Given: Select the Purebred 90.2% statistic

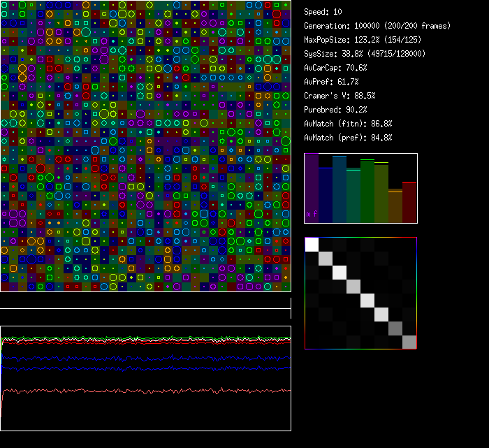Looking at the screenshot, I should click(x=335, y=110).
